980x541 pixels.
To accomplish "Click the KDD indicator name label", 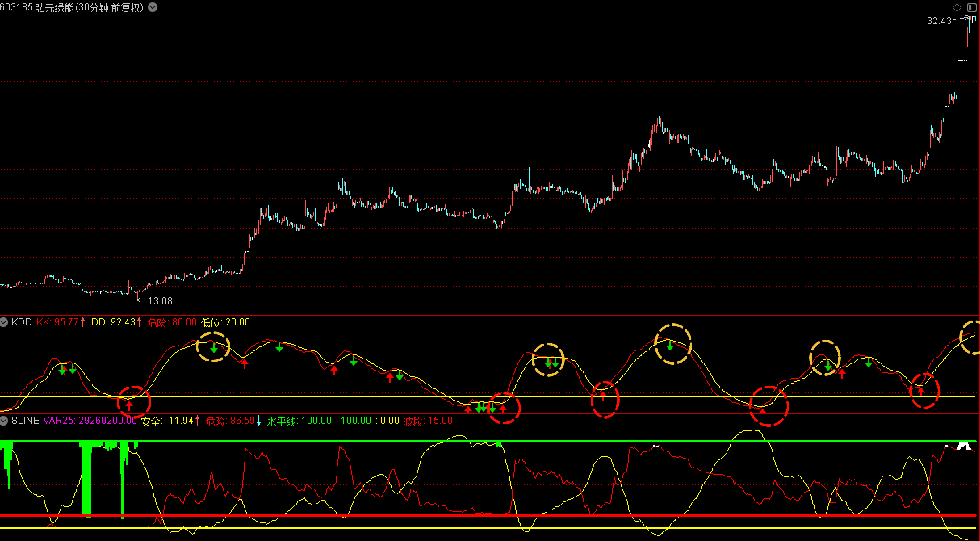I will 21,322.
